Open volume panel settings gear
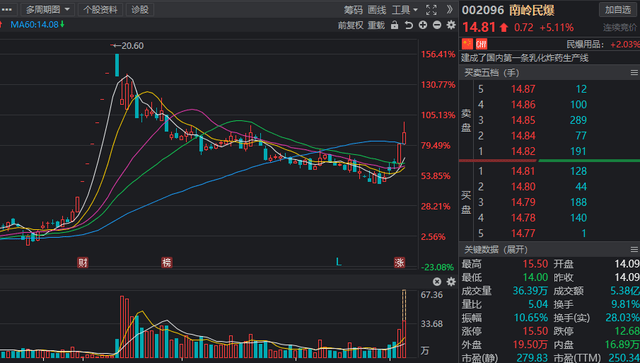This screenshot has width=640, height=363. (451, 281)
